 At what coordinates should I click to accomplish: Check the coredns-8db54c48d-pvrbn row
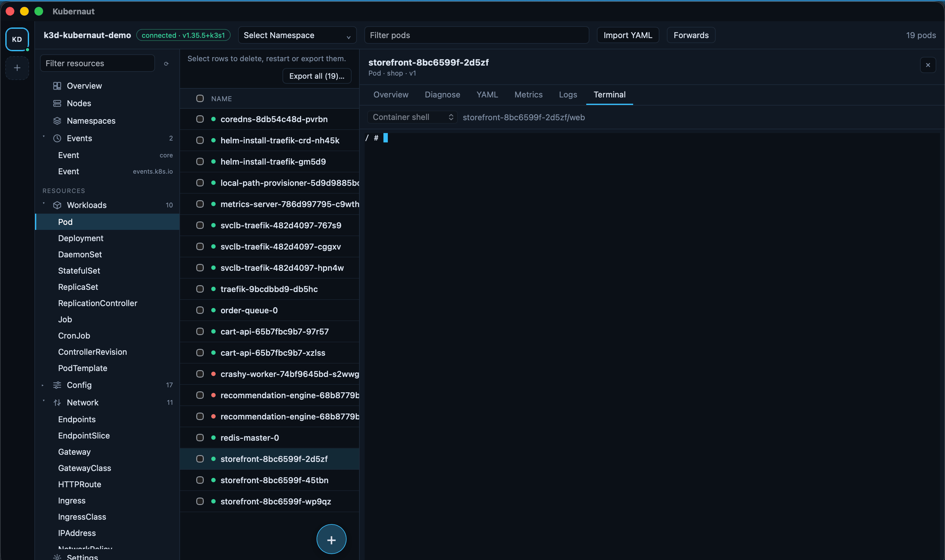coord(200,119)
